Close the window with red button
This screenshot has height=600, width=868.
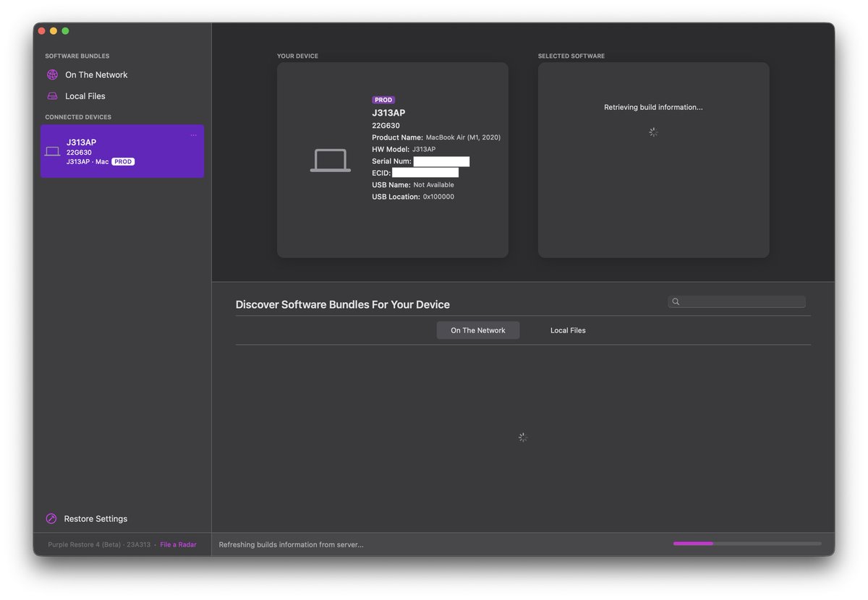tap(41, 31)
